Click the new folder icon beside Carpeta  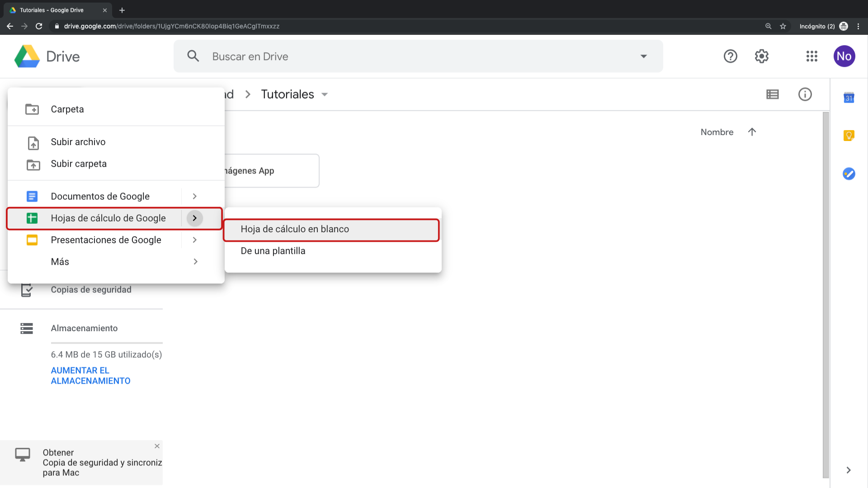32,109
